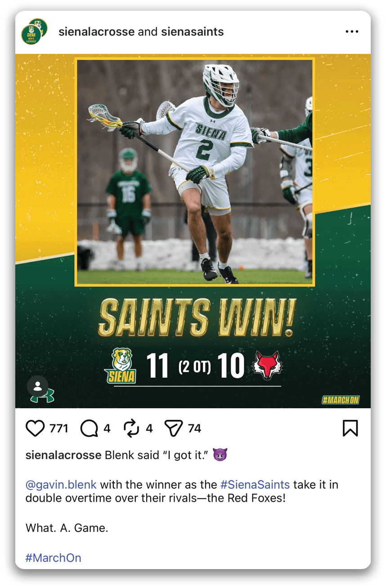Image resolution: width=386 pixels, height=588 pixels.
Task: Click the red fox logo in scoreboard
Action: point(266,365)
